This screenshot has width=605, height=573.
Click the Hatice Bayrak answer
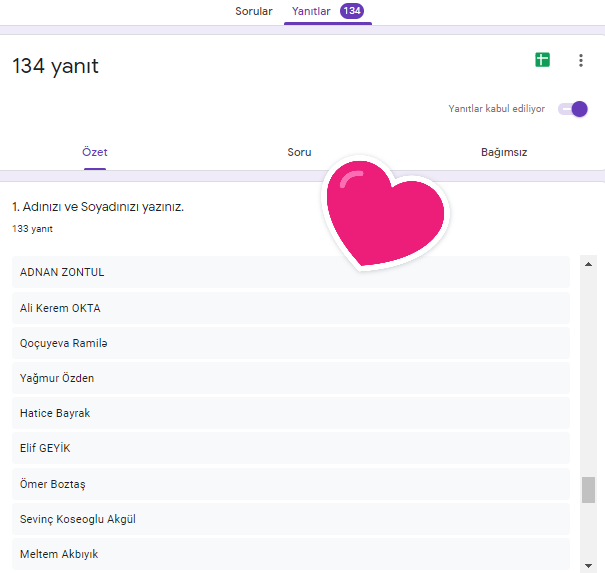click(290, 413)
